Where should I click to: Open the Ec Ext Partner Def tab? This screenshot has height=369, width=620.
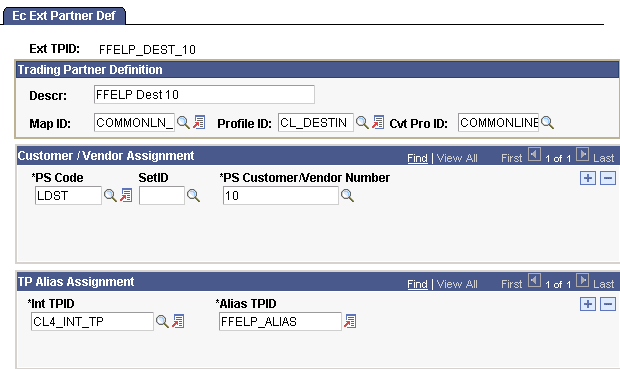pyautogui.click(x=64, y=16)
